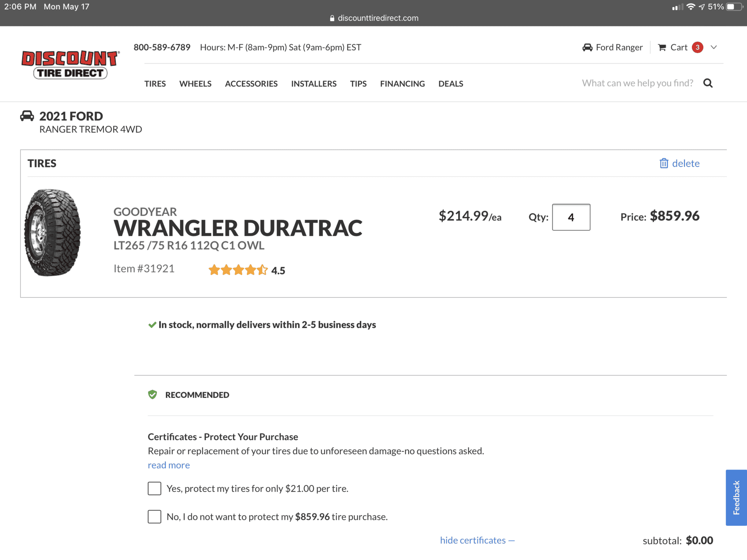Click the tire quantity input box

[571, 217]
